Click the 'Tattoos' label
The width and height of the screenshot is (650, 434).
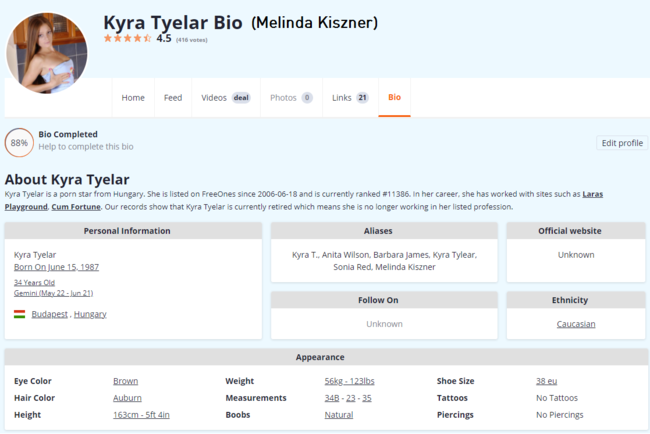(452, 398)
